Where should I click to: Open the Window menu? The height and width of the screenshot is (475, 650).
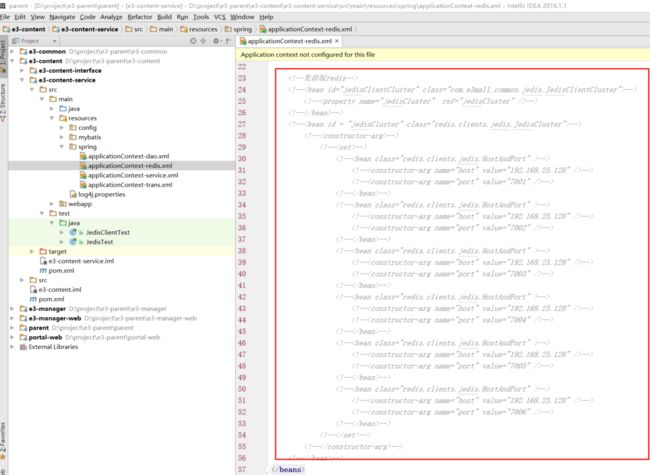coord(242,17)
